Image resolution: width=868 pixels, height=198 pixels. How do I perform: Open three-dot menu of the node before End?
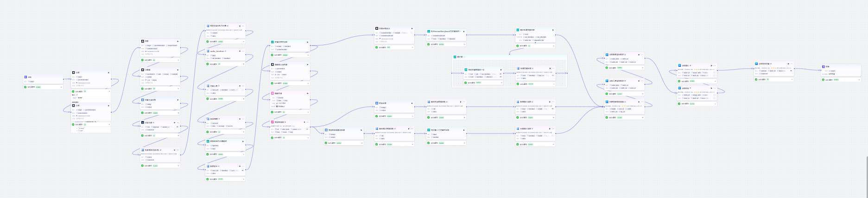tap(792, 64)
